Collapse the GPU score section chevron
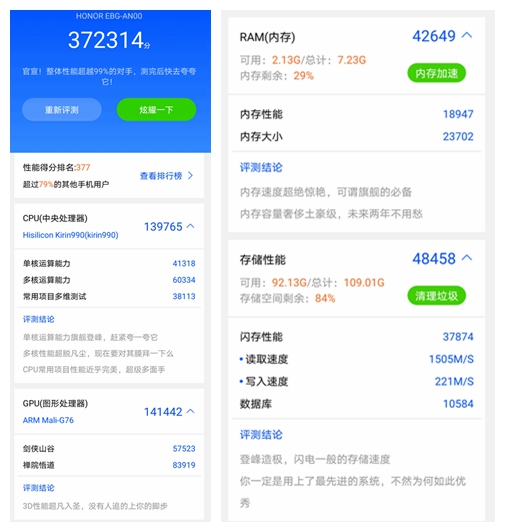 [x=191, y=411]
